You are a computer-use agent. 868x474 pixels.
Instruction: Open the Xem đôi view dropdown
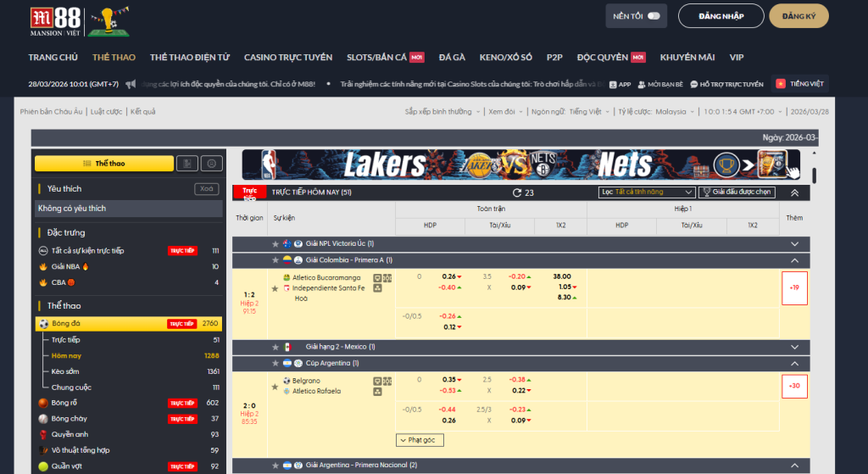pyautogui.click(x=505, y=112)
